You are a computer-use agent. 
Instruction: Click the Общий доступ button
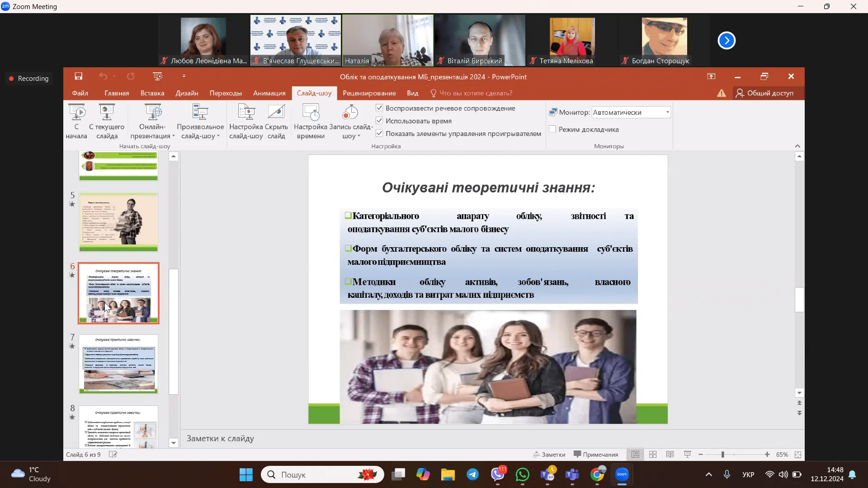764,93
